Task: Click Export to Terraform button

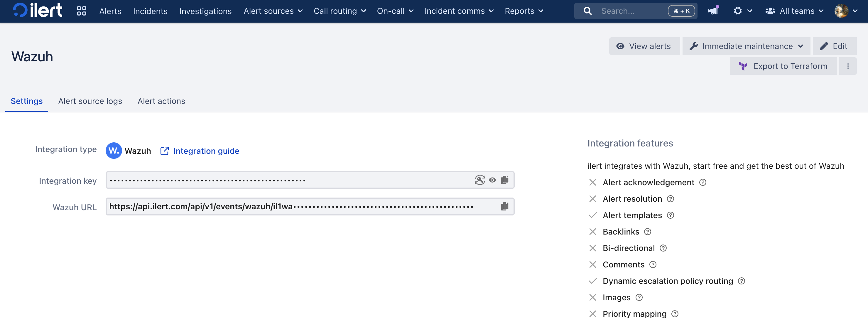Action: (x=783, y=66)
